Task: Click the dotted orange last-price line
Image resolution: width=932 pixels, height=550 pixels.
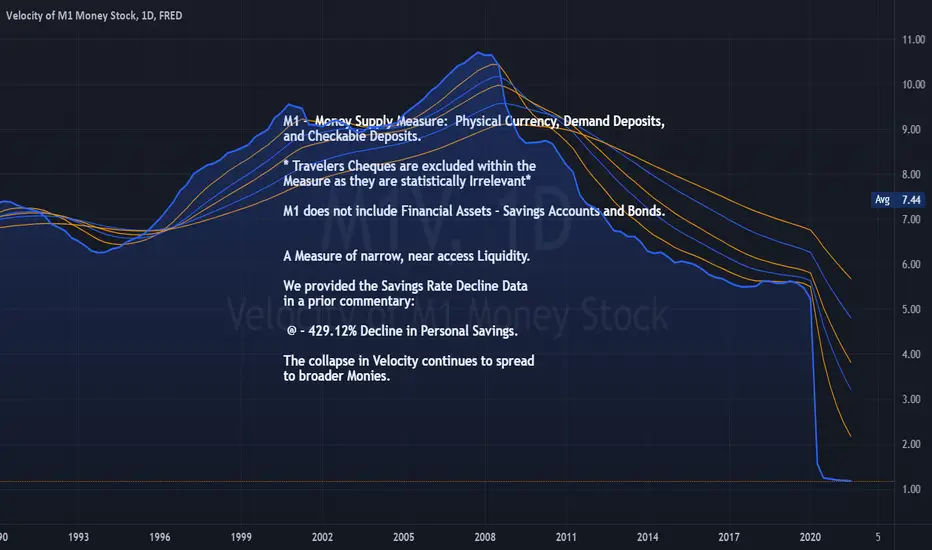Action: tap(447, 480)
